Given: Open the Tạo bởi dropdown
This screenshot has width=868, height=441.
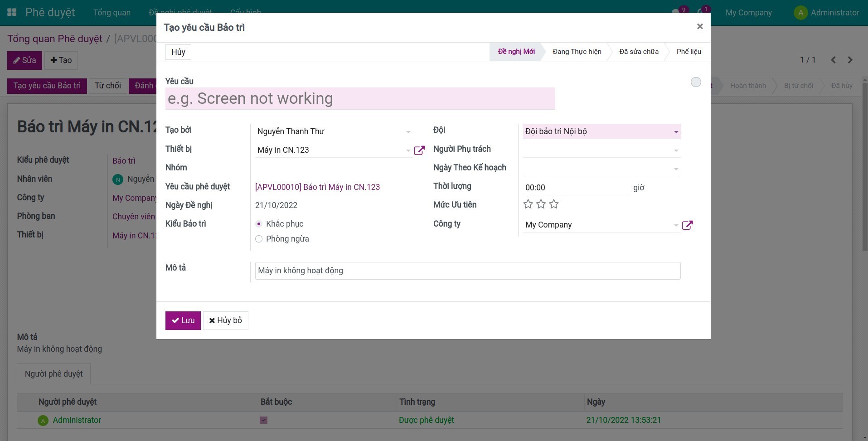Looking at the screenshot, I should 408,132.
